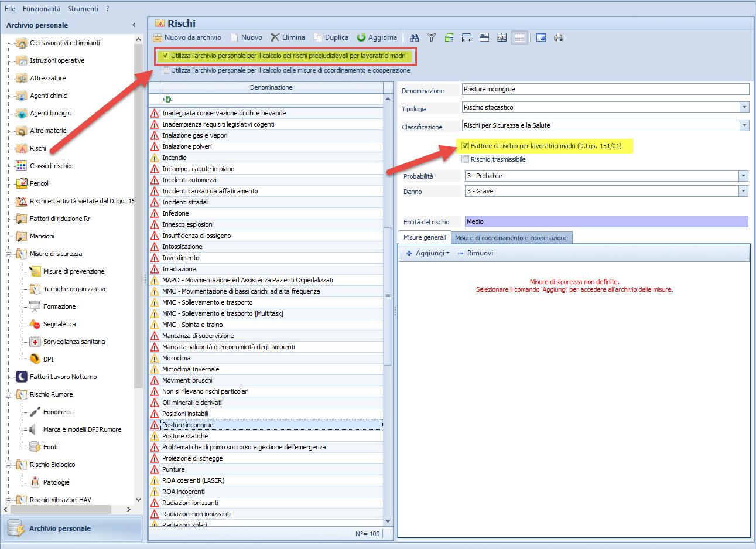Switch to the Misure generali tab
Viewport: 756px width, 549px height.
[x=425, y=237]
